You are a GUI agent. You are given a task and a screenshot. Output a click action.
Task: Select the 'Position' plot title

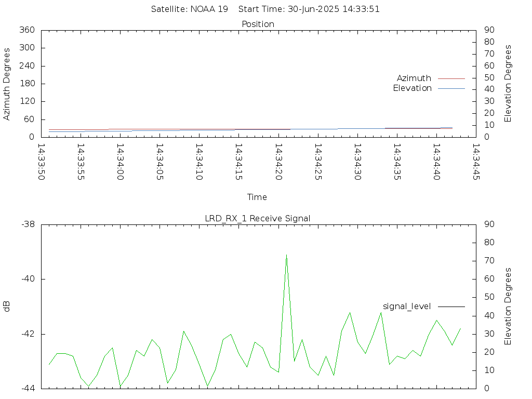258,24
